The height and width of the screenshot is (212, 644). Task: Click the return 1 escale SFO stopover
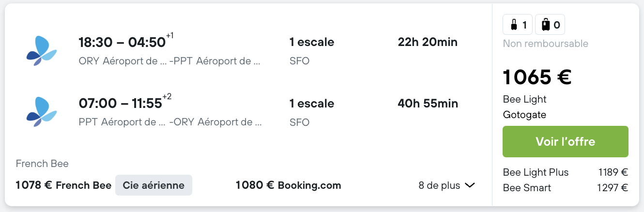(x=312, y=112)
